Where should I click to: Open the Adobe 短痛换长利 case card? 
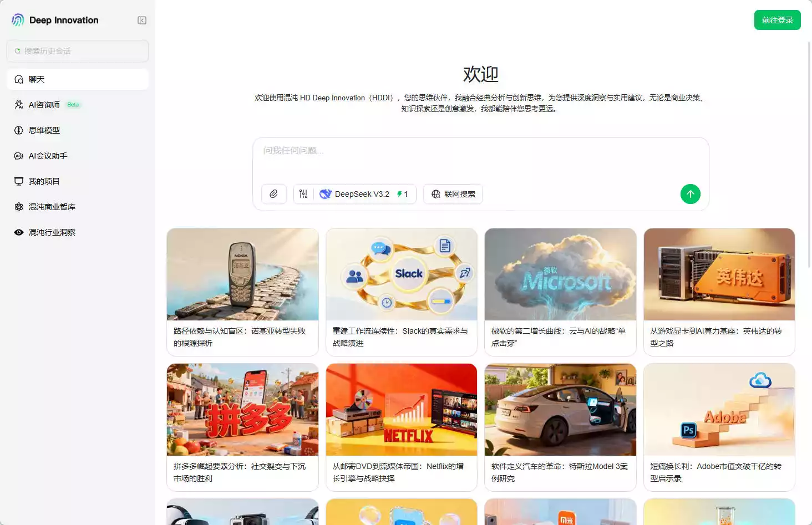coord(719,427)
